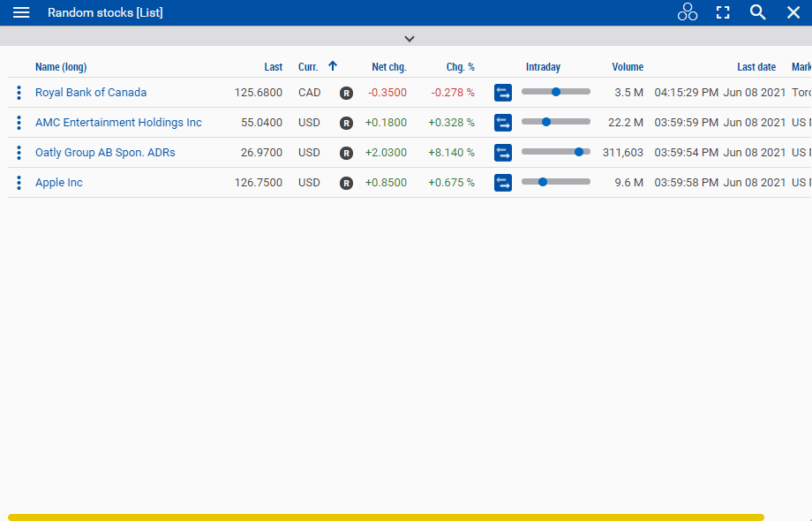Click the sort ascending arrow next to Curr.
The image size is (812, 521).
pyautogui.click(x=333, y=65)
